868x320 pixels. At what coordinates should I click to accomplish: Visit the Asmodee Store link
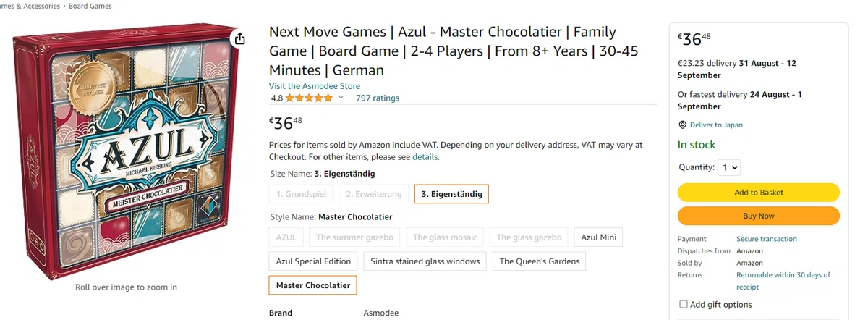coord(315,86)
